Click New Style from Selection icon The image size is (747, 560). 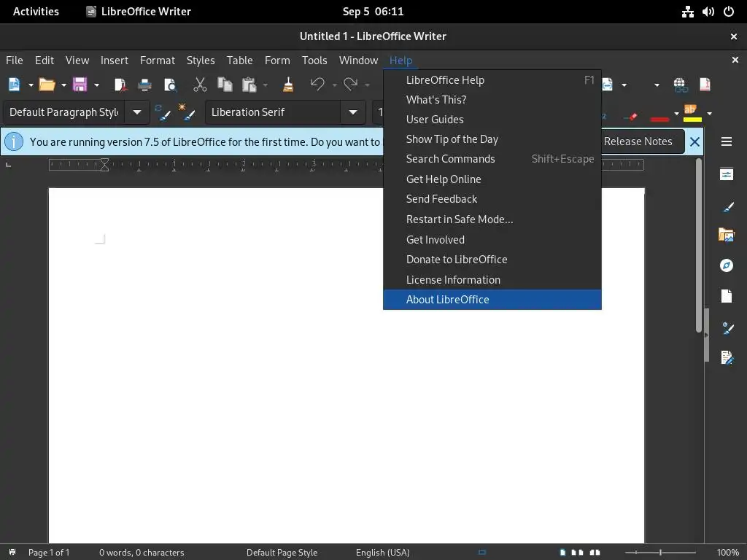pos(186,112)
